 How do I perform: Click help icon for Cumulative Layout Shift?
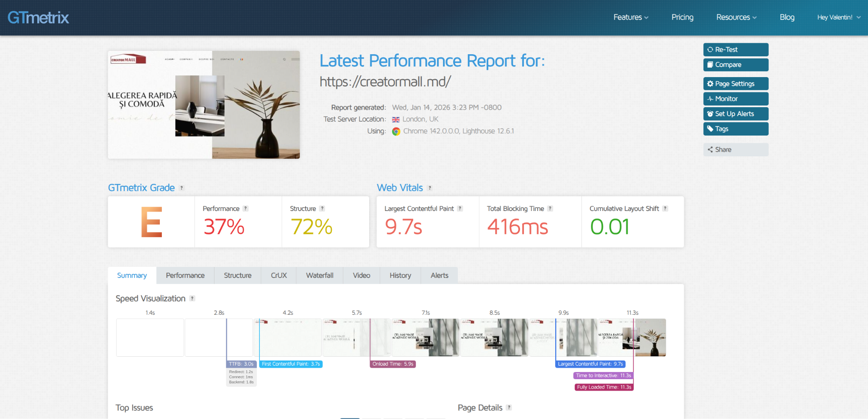(665, 208)
